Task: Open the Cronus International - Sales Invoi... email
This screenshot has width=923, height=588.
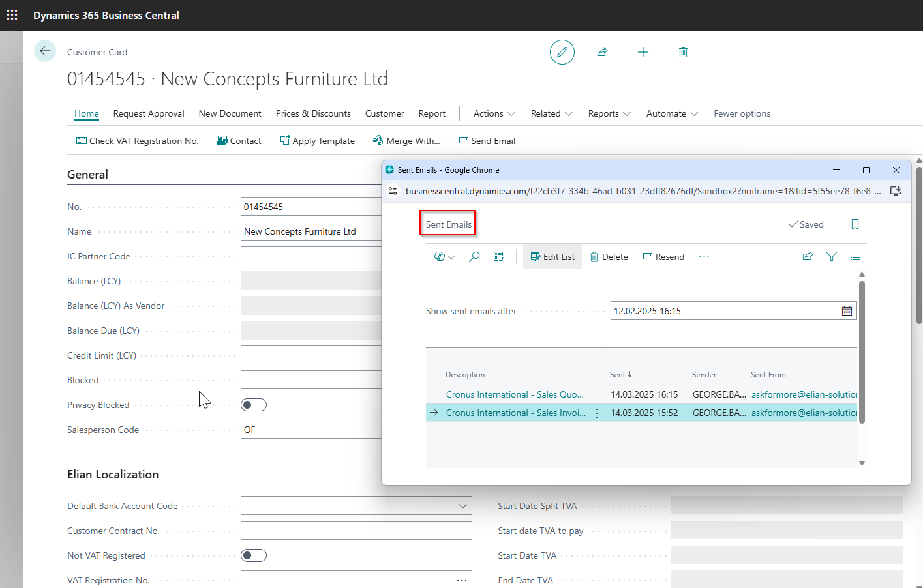Action: click(x=515, y=413)
